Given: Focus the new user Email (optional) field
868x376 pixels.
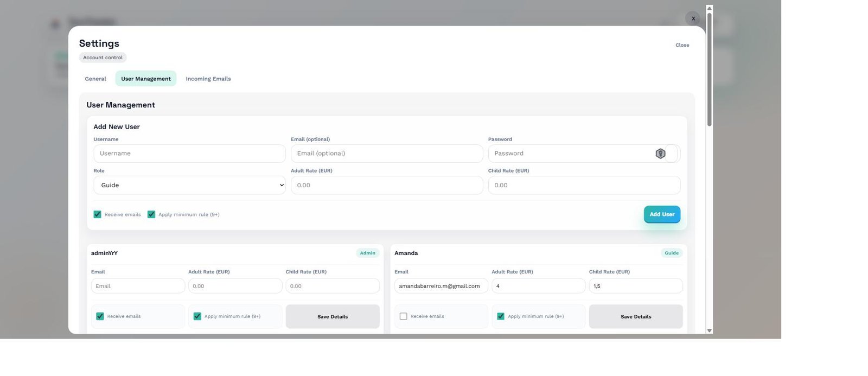Looking at the screenshot, I should click(387, 154).
